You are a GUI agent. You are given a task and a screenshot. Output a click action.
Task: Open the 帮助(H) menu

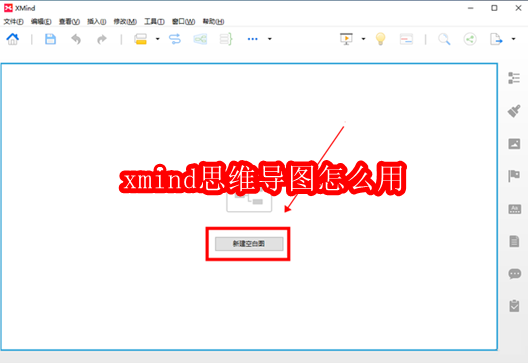(213, 22)
